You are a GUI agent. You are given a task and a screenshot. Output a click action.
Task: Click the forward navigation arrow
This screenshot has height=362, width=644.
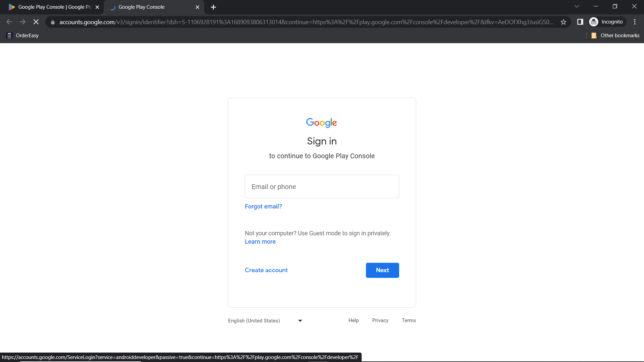[x=22, y=22]
